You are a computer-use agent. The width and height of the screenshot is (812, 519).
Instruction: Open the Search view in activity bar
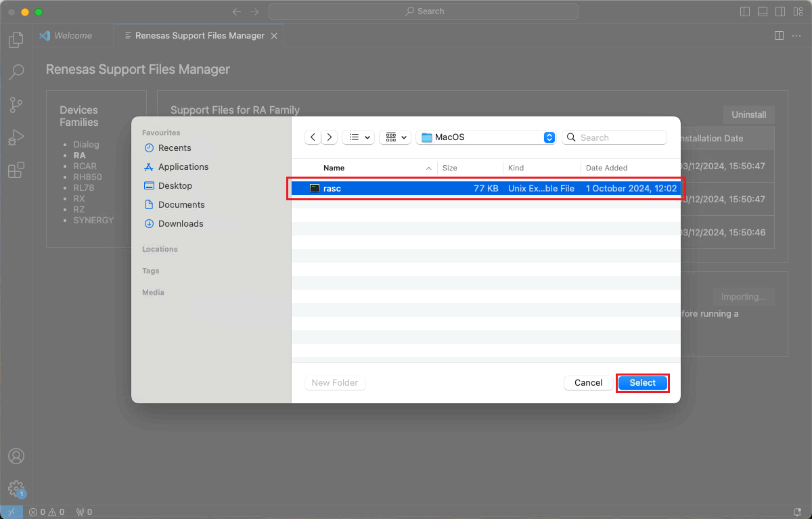click(16, 72)
